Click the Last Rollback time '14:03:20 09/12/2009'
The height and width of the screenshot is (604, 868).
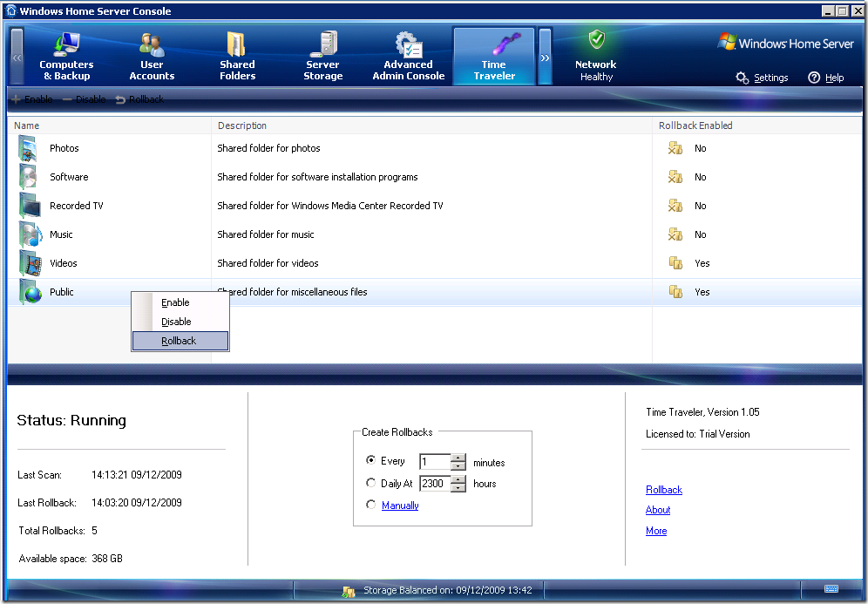(137, 503)
